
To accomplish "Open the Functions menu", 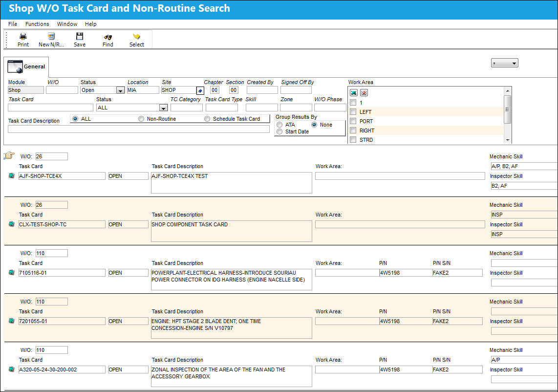I will click(x=37, y=24).
